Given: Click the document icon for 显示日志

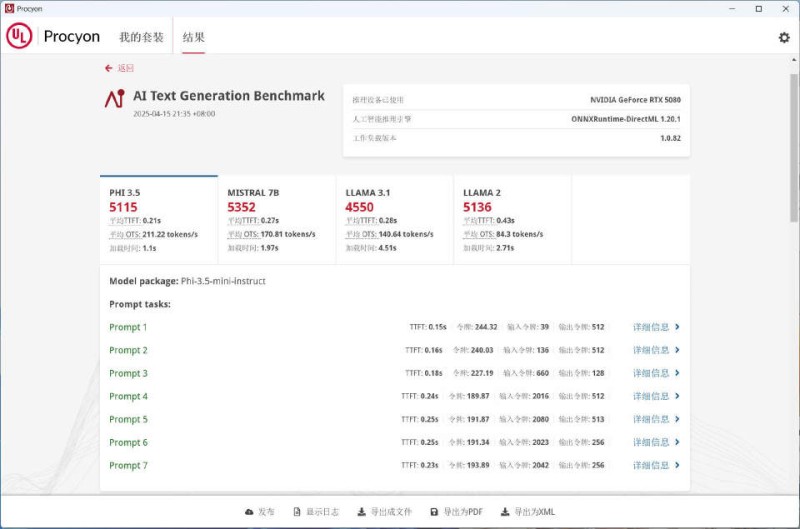Looking at the screenshot, I should (297, 511).
